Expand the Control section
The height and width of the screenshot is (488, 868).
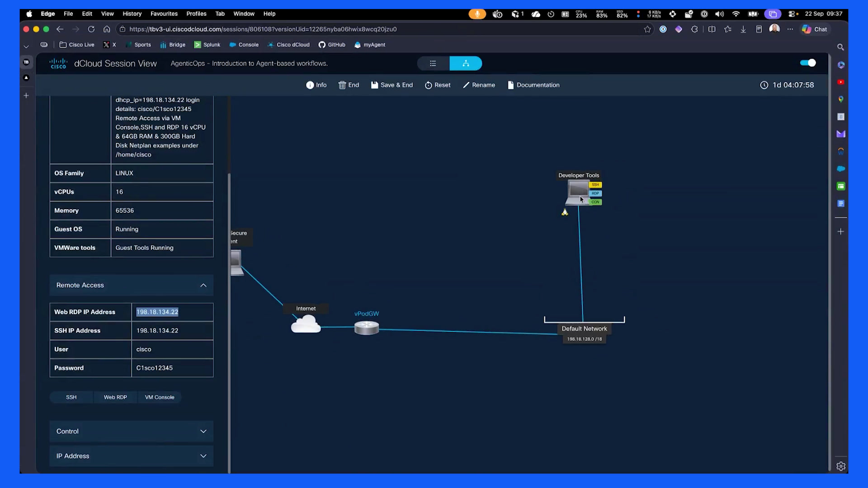(131, 431)
